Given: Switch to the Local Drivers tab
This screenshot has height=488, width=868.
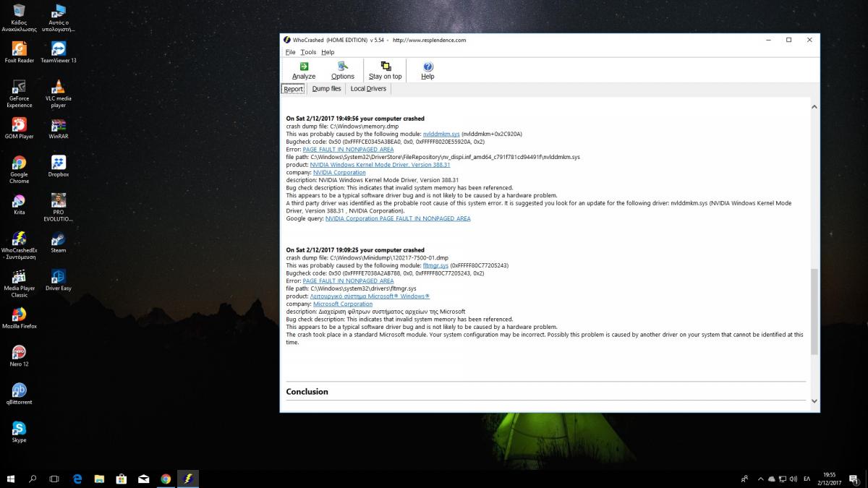Looking at the screenshot, I should click(x=368, y=89).
